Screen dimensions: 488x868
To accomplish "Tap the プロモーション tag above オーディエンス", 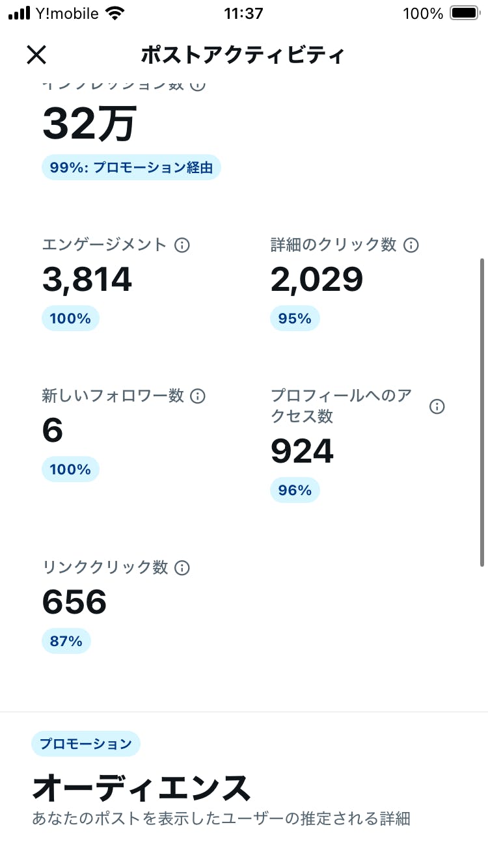I will [x=85, y=744].
